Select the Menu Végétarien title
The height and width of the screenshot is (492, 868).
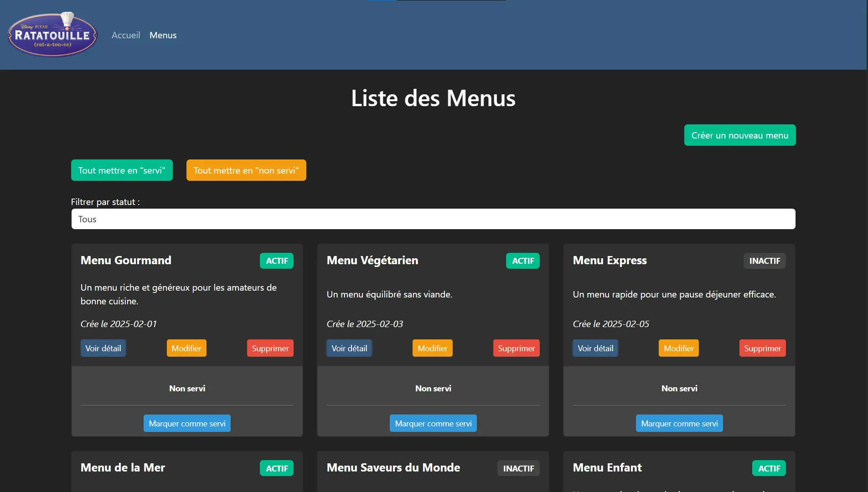tap(372, 260)
